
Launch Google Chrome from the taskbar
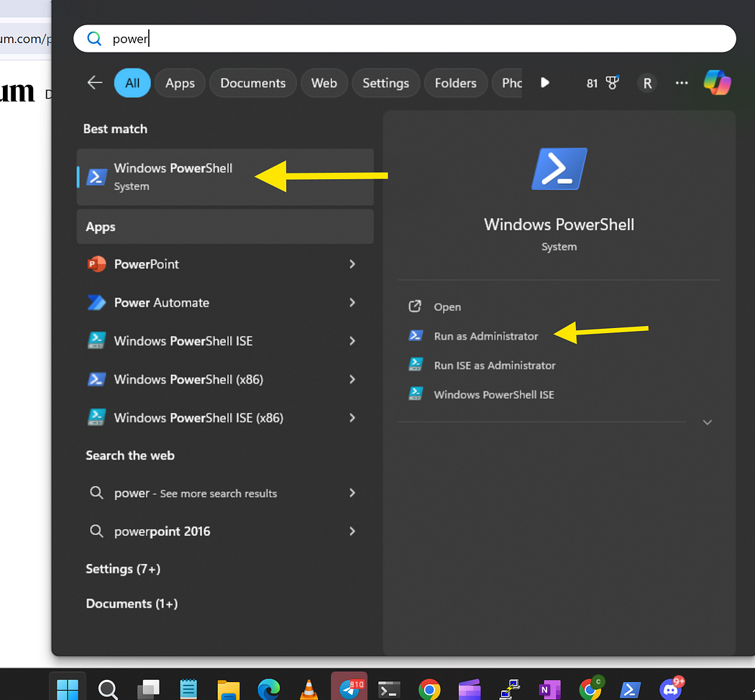[x=429, y=690]
